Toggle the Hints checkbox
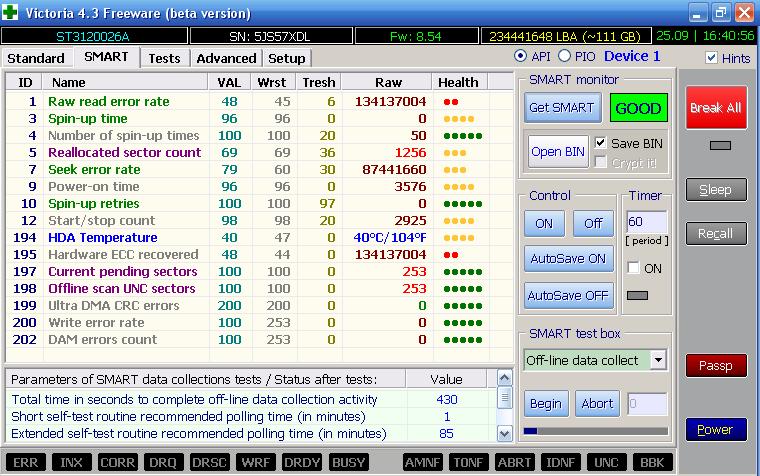760x476 pixels. click(711, 58)
